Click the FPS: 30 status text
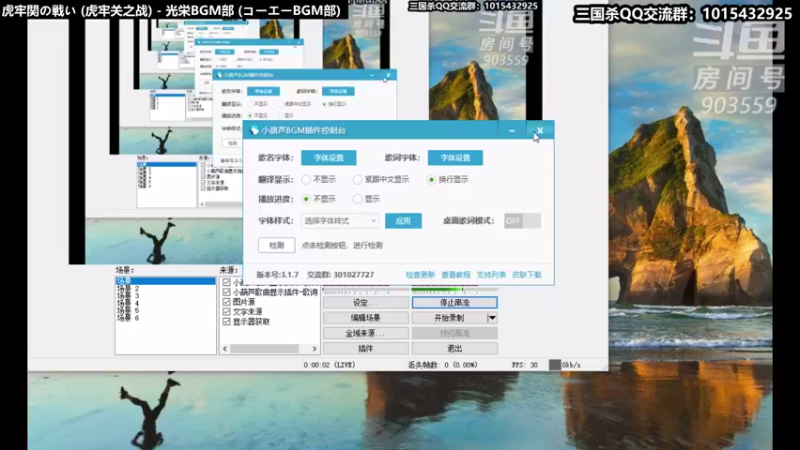 click(524, 365)
